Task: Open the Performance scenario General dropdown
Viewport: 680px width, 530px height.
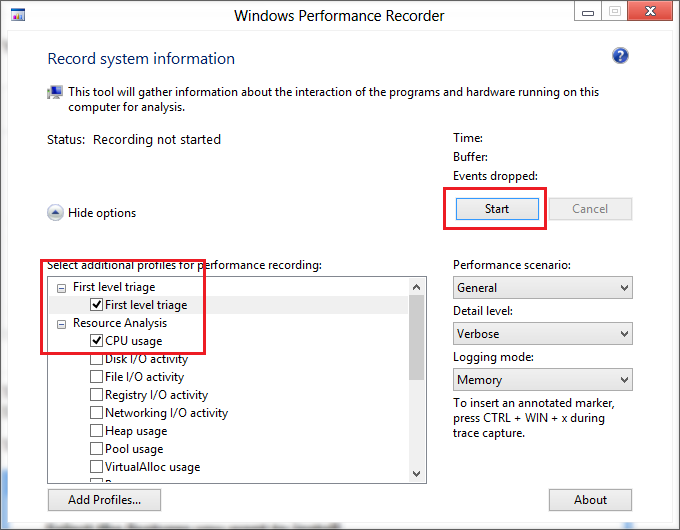Action: click(x=543, y=288)
